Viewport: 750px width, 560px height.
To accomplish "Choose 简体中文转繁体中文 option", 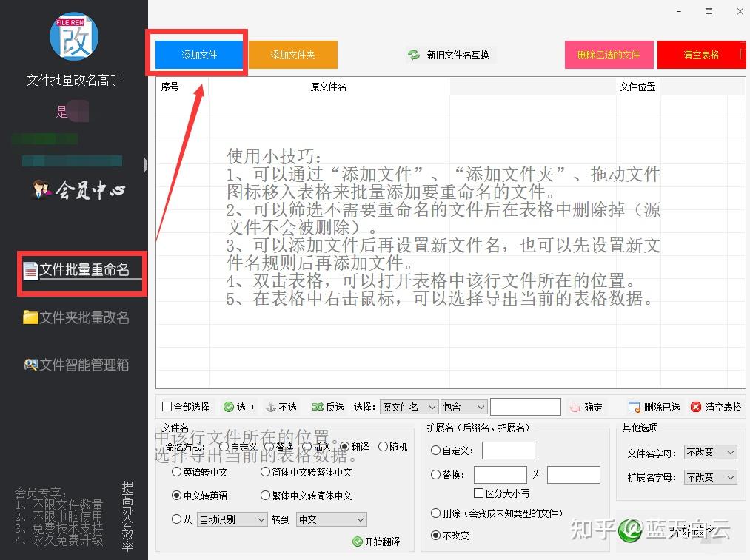I will tap(265, 472).
